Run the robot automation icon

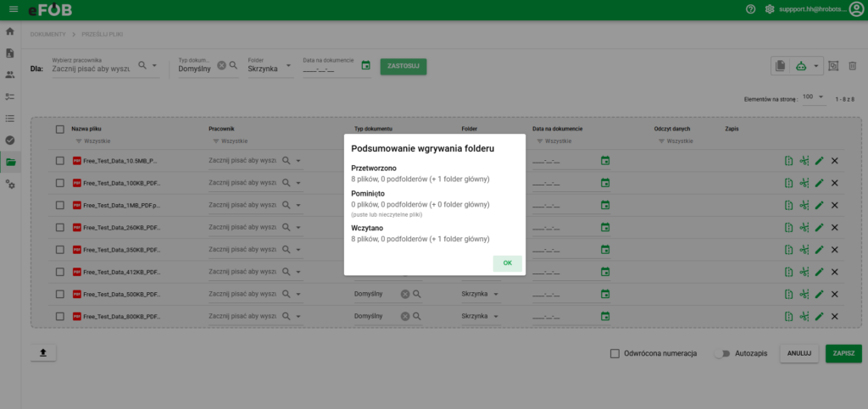pyautogui.click(x=800, y=66)
